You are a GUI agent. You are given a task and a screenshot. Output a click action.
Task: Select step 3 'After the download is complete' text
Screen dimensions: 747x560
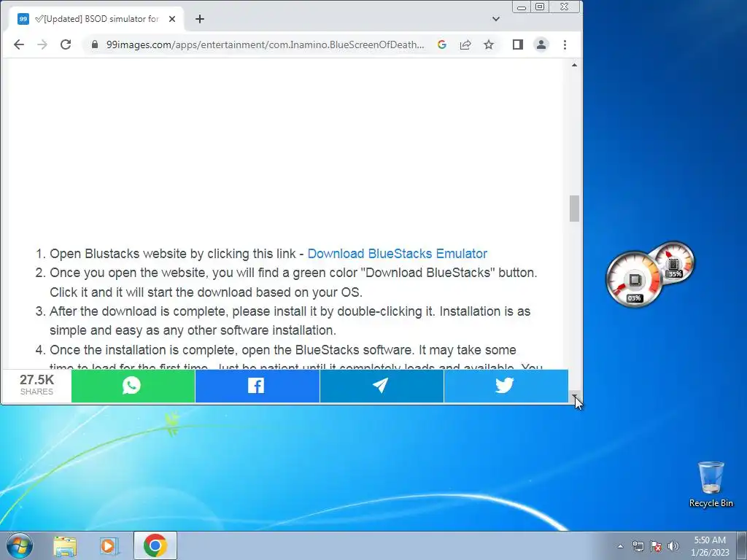click(290, 321)
